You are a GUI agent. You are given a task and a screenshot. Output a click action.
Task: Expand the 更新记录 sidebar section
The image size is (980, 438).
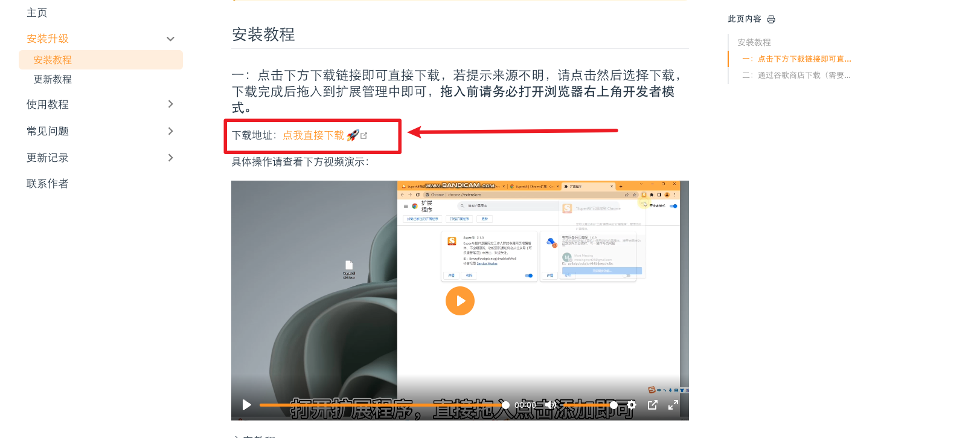(x=170, y=158)
